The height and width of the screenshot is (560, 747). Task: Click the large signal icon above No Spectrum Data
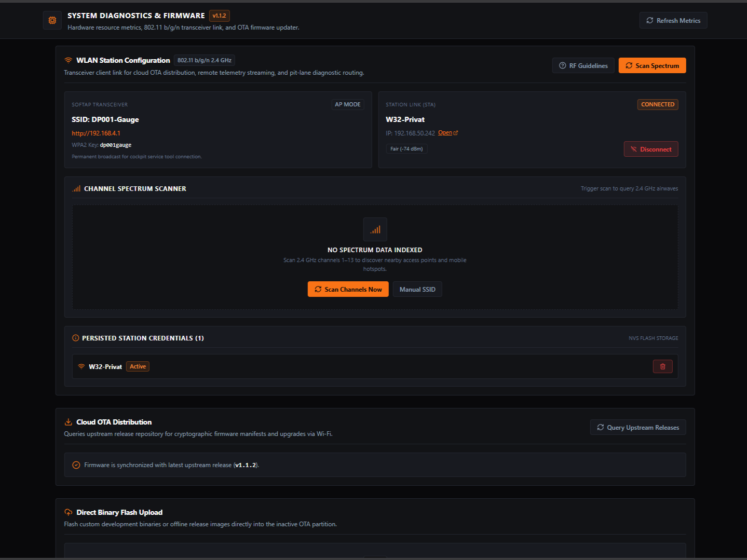pyautogui.click(x=375, y=229)
